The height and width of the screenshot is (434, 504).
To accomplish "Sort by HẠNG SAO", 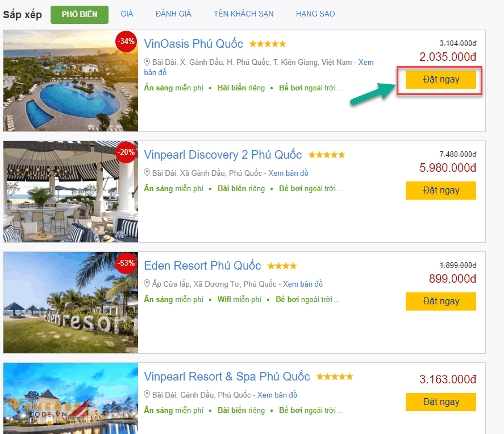I will pos(315,14).
